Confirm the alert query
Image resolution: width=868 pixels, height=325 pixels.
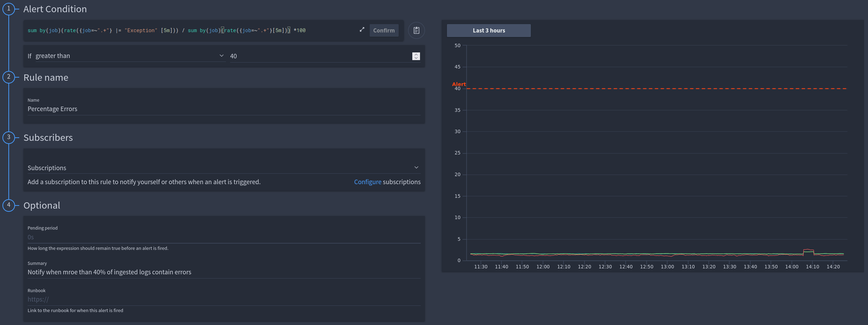click(384, 30)
